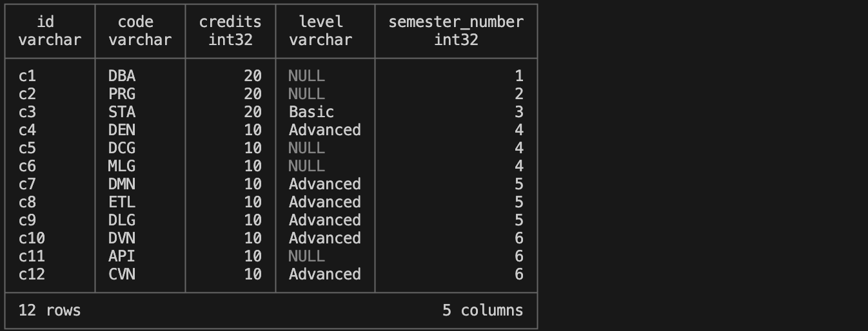This screenshot has height=331, width=868.
Task: Select the "credits" column header
Action: (230, 22)
